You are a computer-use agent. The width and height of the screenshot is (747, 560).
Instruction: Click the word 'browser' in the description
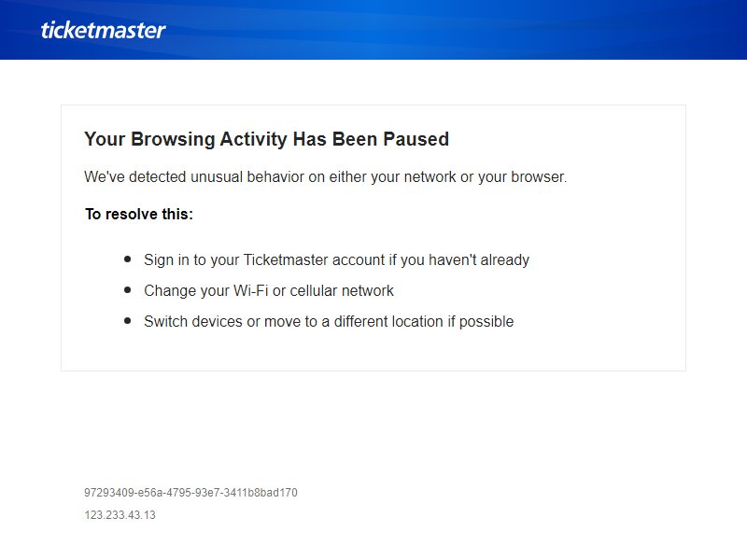click(538, 176)
